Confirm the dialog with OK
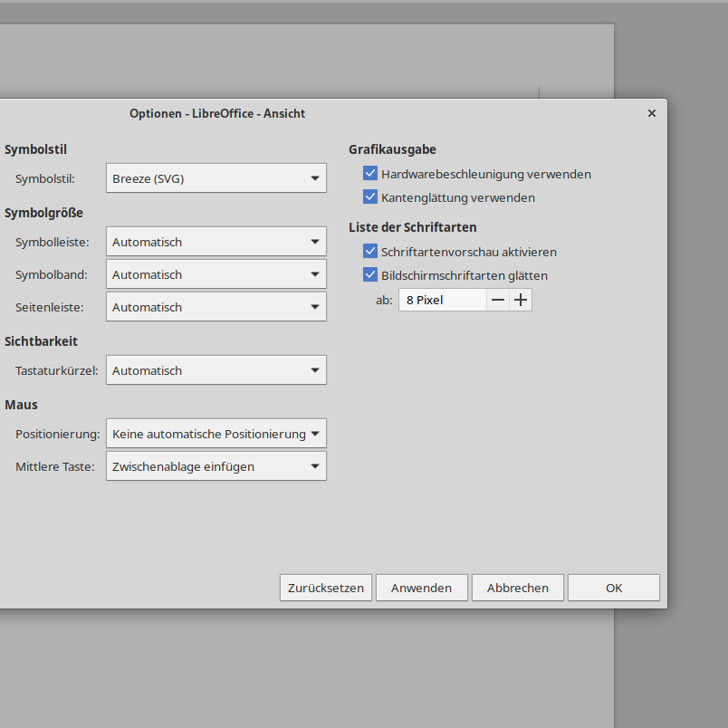This screenshot has width=728, height=728. coord(614,588)
